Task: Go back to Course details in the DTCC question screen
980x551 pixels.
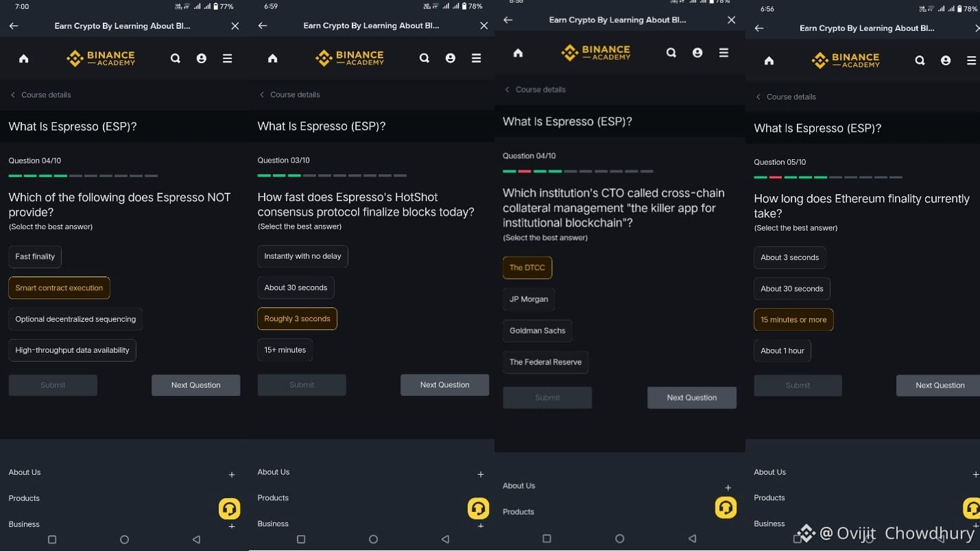Action: point(535,90)
